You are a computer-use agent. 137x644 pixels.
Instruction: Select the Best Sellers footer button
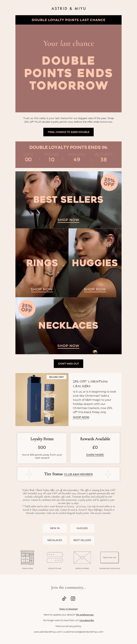(x=82, y=540)
